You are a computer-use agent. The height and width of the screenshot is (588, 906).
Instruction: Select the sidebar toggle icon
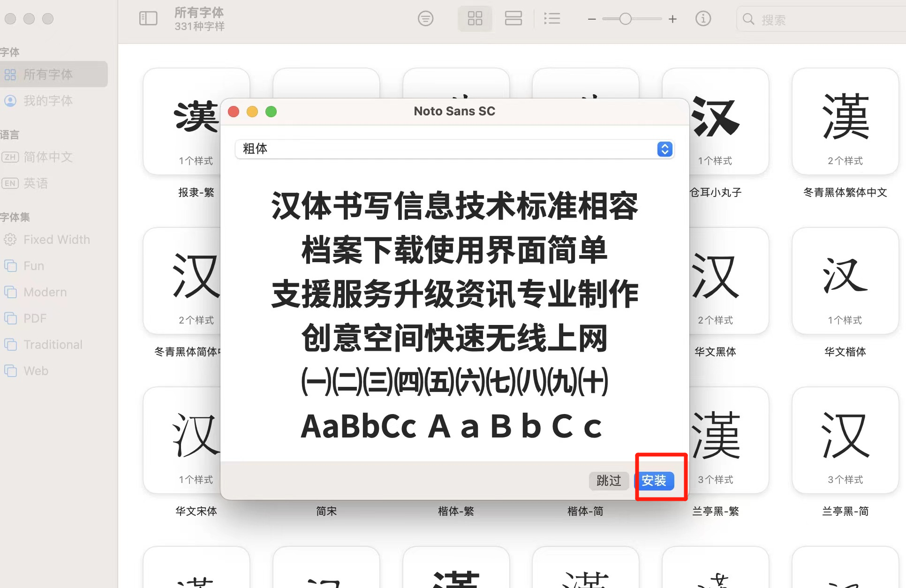[147, 18]
